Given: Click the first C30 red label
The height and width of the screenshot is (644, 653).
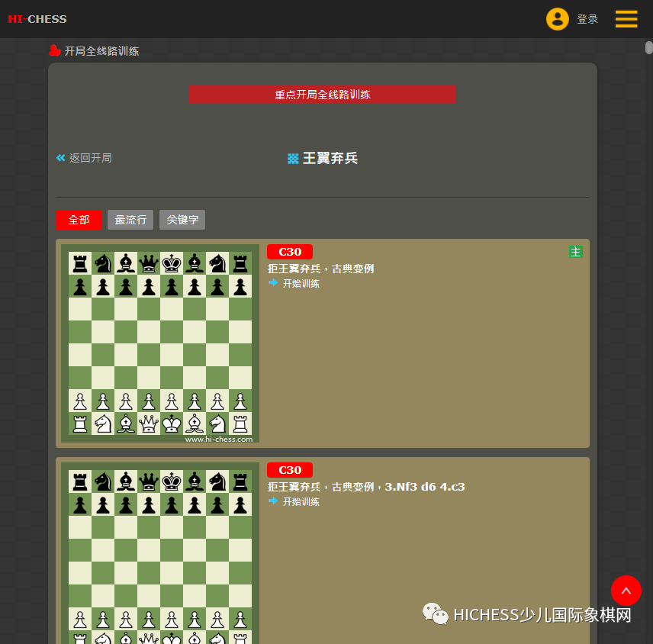Looking at the screenshot, I should [x=290, y=252].
